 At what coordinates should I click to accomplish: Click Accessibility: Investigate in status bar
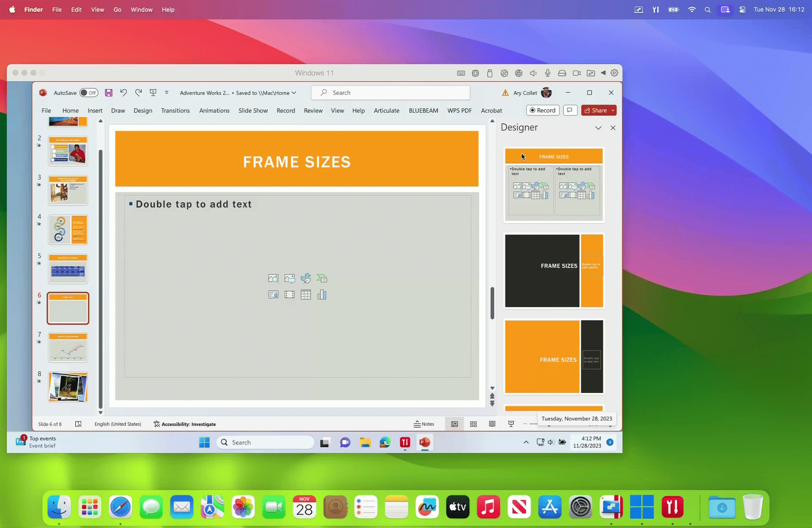pos(184,424)
